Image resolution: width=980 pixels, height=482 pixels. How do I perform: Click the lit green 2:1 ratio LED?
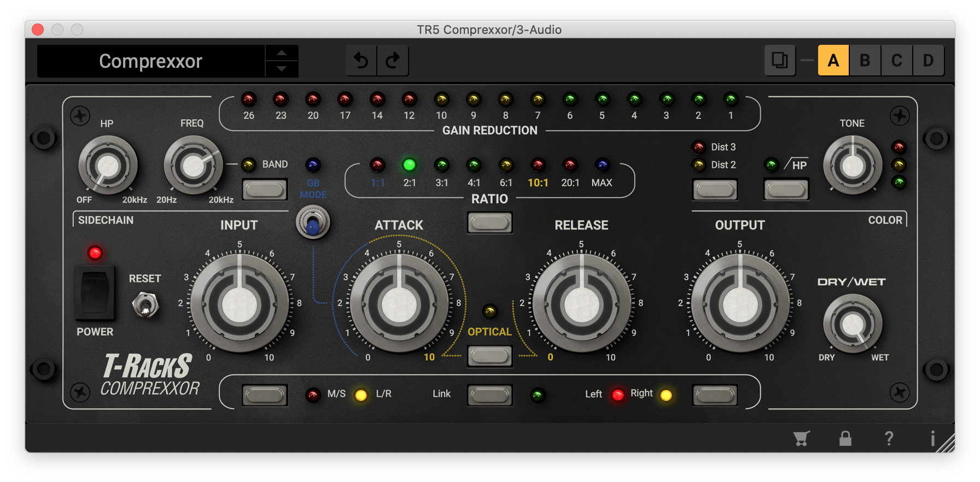[x=409, y=164]
